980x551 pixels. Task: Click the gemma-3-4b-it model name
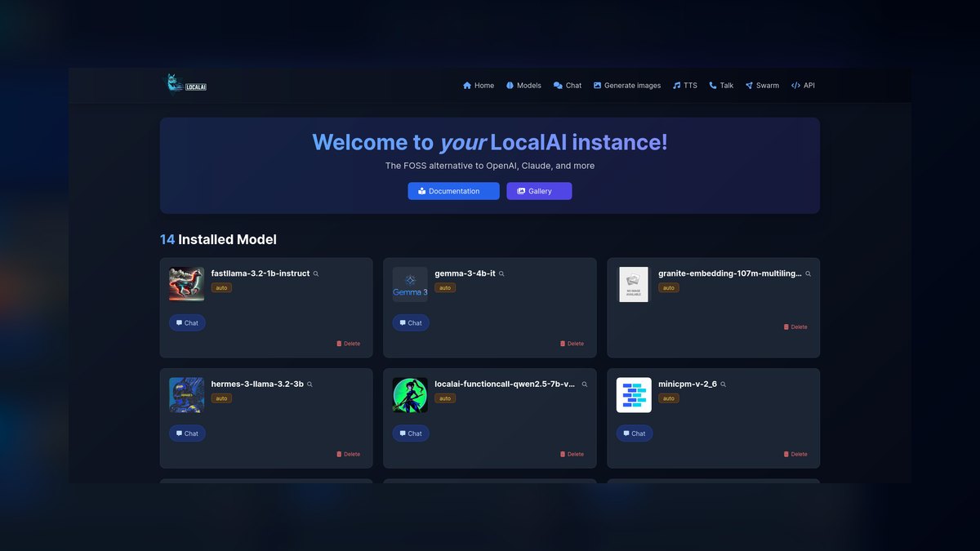tap(465, 273)
